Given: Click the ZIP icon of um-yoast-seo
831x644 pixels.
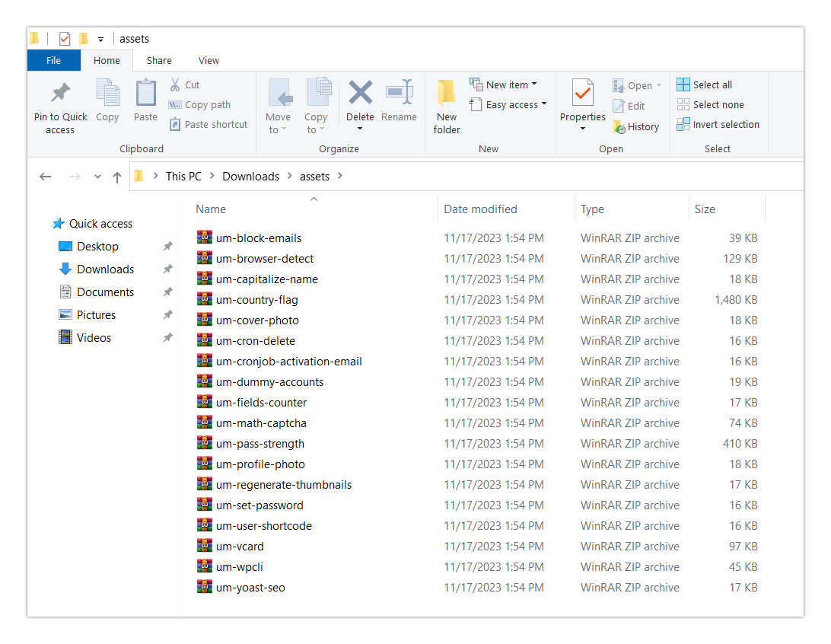Looking at the screenshot, I should pos(205,587).
